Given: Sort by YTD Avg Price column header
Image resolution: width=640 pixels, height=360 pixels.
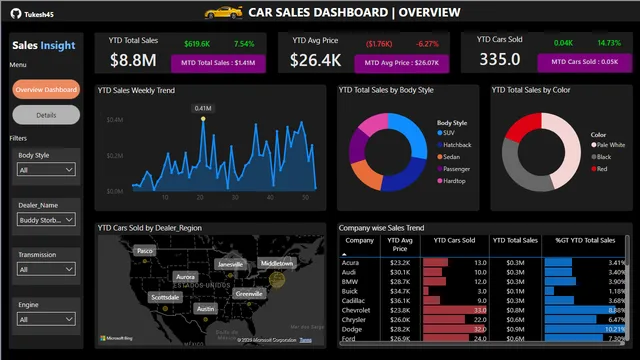Looking at the screenshot, I should tap(400, 244).
